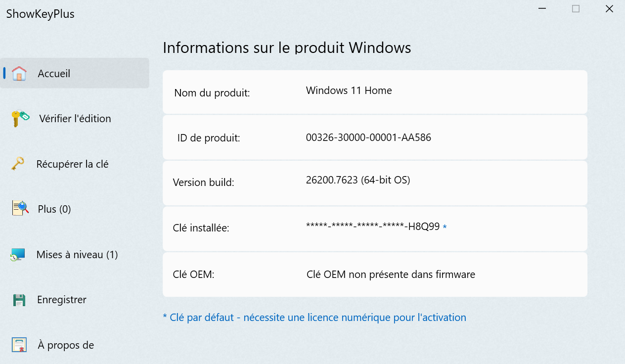Open the Mises à niveau (1) section
Screen dimensions: 625x364
click(x=77, y=254)
